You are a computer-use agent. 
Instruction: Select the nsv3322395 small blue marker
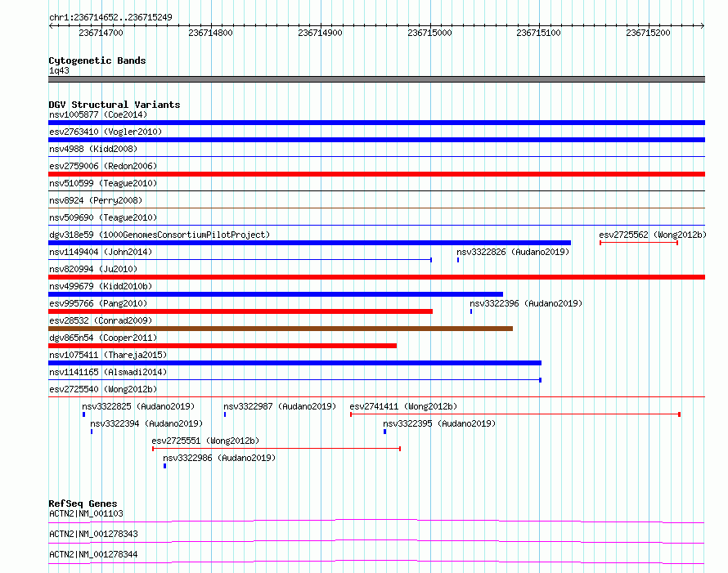tap(385, 432)
